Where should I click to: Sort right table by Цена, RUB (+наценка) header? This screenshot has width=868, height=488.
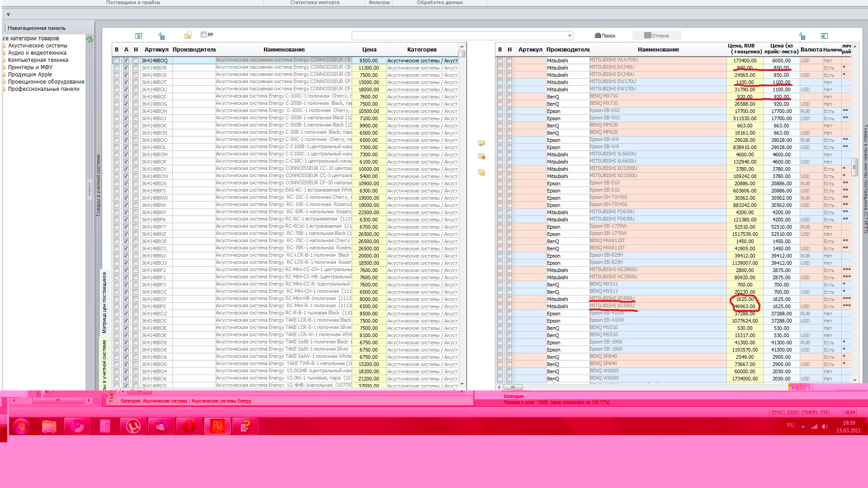[745, 49]
